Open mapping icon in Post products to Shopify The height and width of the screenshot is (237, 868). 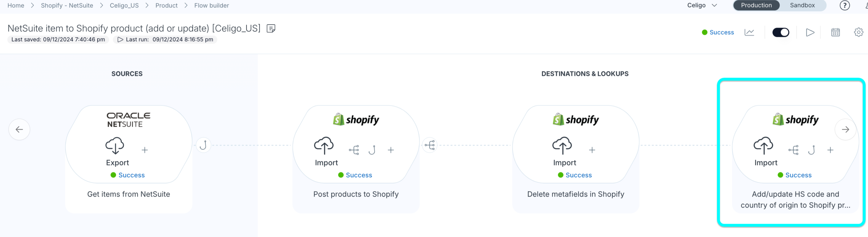[x=354, y=150]
